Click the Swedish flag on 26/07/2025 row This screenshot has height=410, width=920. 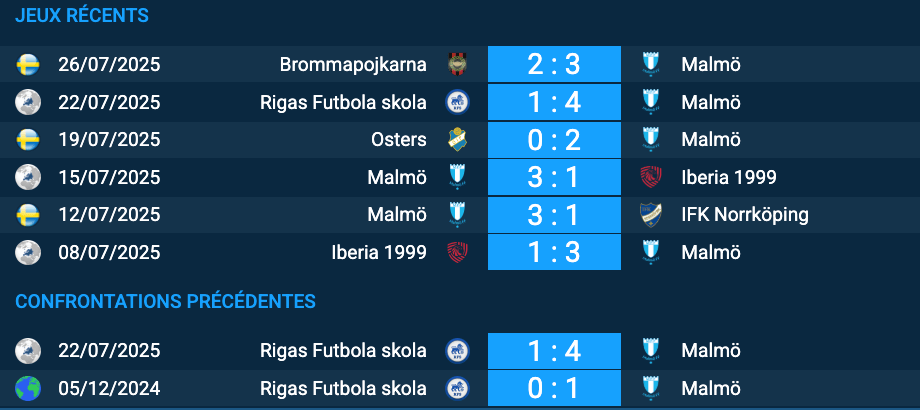28,65
